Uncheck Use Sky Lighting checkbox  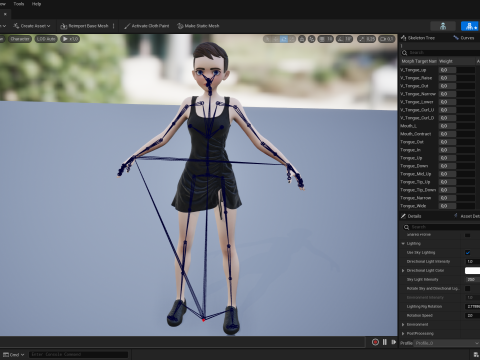coord(468,253)
